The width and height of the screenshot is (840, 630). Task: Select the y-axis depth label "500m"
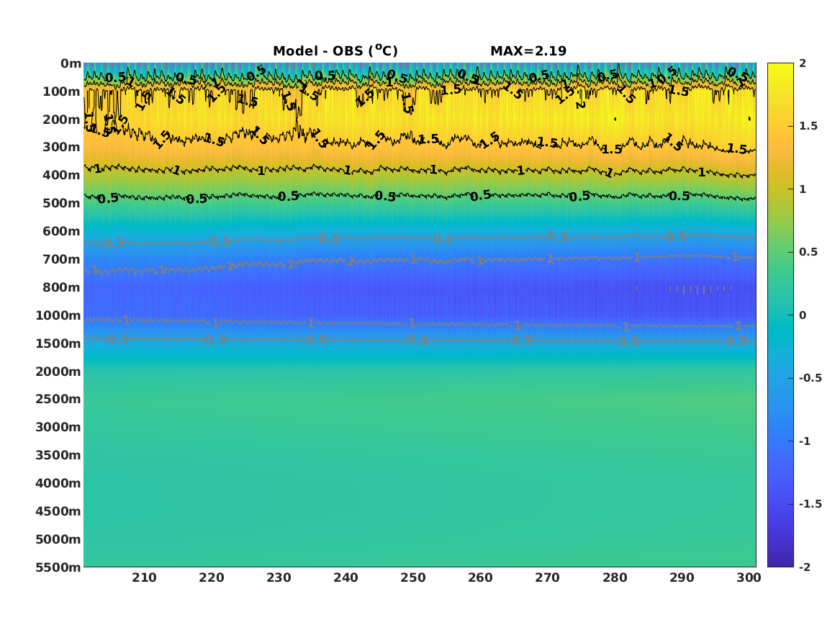tap(62, 204)
